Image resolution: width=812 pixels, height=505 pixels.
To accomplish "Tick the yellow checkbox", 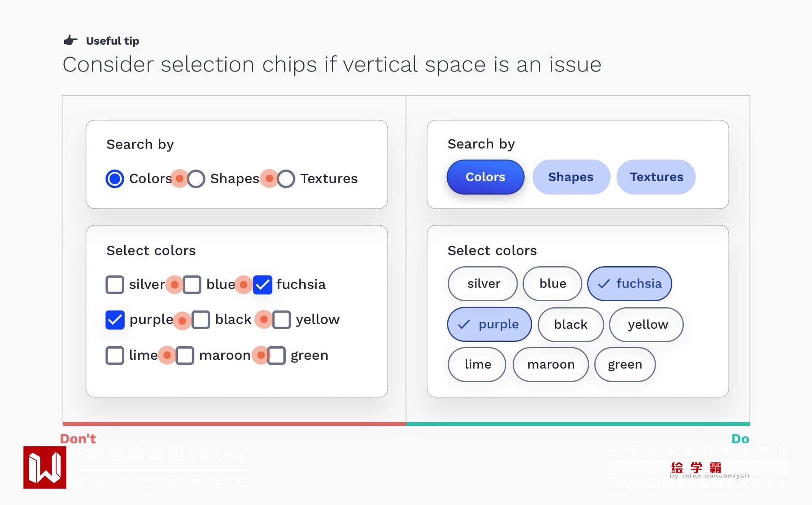I will click(282, 320).
